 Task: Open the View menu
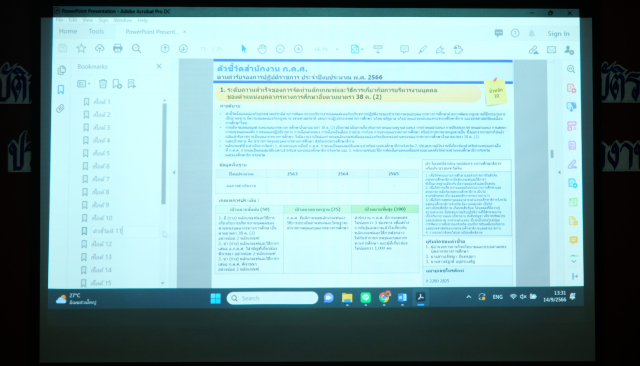click(x=88, y=20)
